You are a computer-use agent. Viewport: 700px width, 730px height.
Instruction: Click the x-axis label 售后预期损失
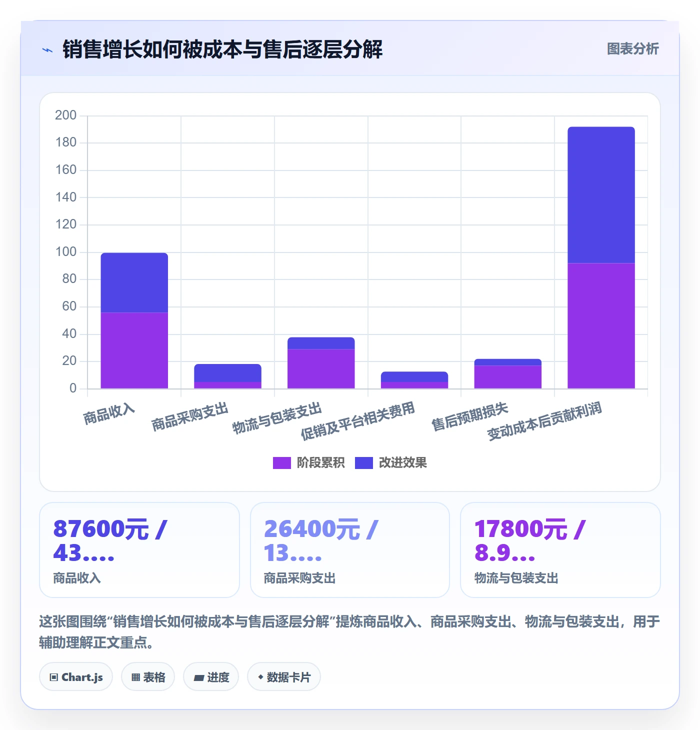[469, 416]
